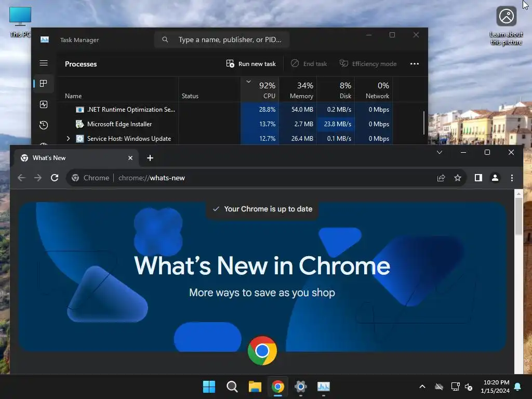
Task: Click Chrome icon on taskbar
Action: tap(278, 387)
